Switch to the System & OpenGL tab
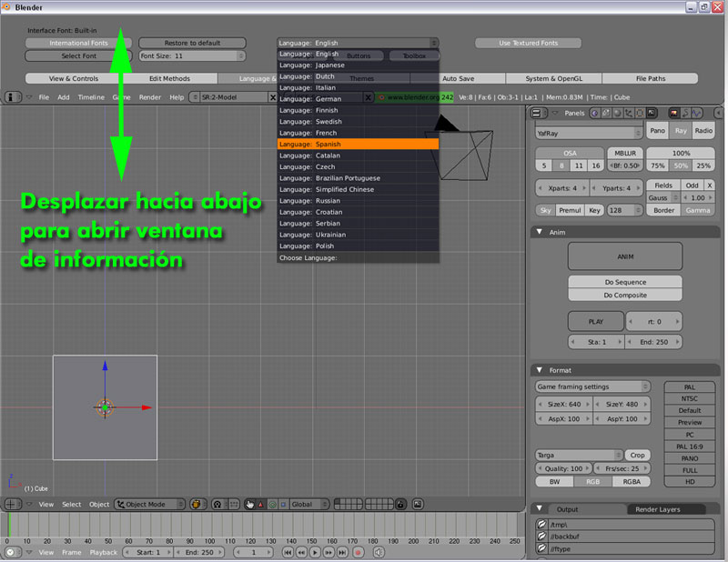 pyautogui.click(x=553, y=78)
